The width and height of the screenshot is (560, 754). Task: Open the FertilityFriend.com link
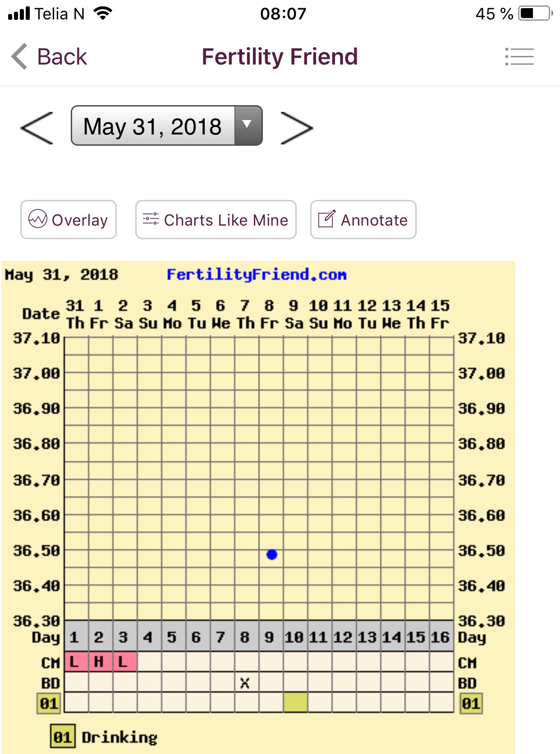256,274
